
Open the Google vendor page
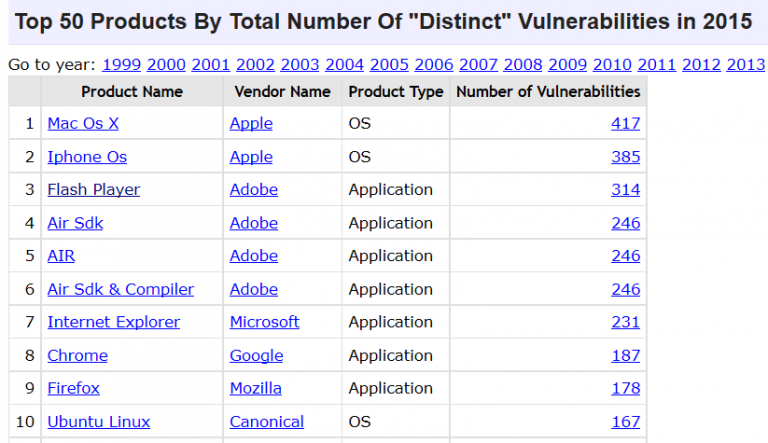tap(256, 355)
